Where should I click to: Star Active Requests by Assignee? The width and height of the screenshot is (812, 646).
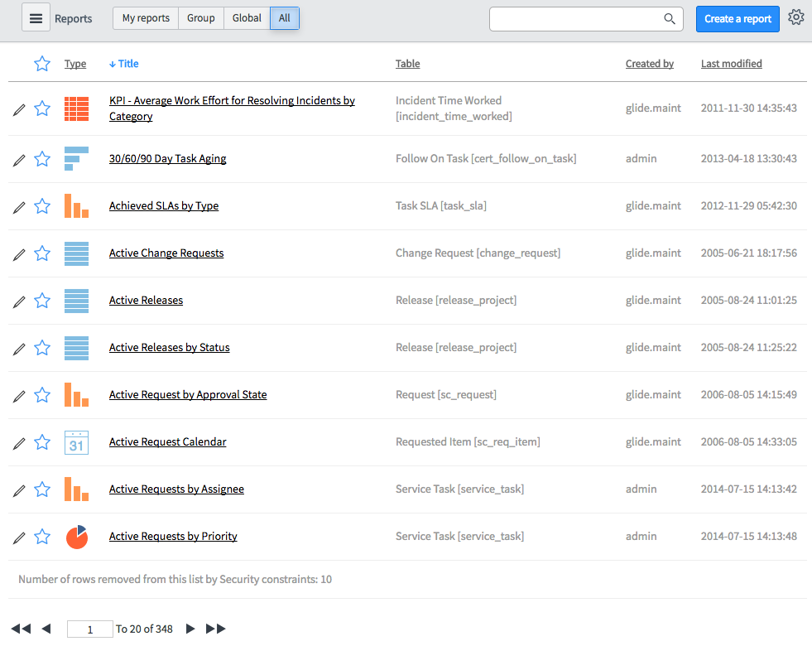pos(42,489)
